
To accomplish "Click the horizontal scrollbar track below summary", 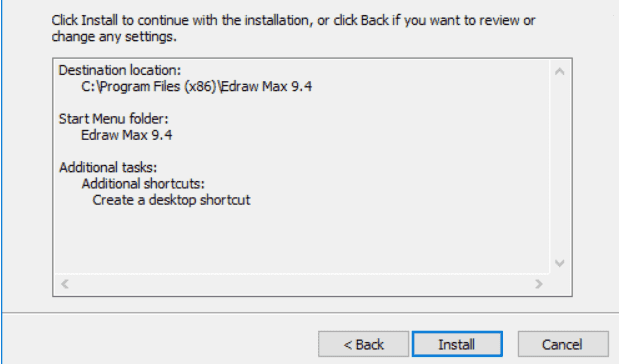I will [302, 284].
